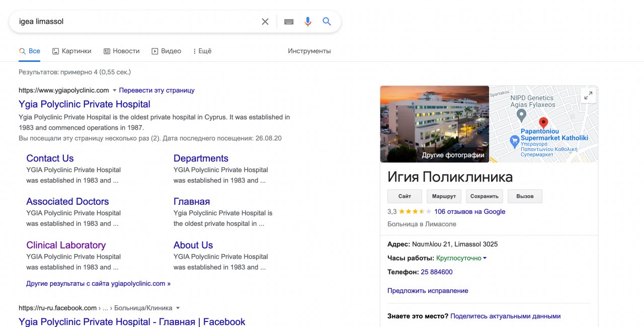This screenshot has height=327, width=644.
Task: Start voice search with microphone icon
Action: click(x=308, y=22)
